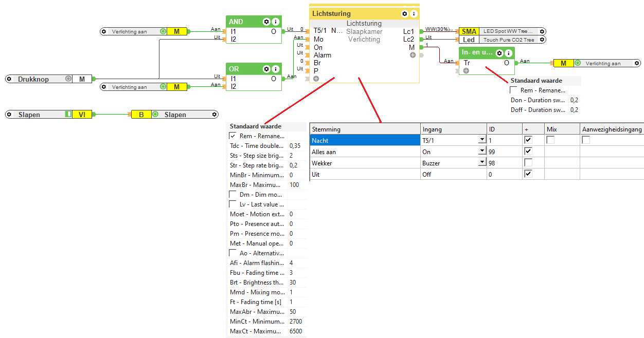Click the ID column header

tap(504, 129)
